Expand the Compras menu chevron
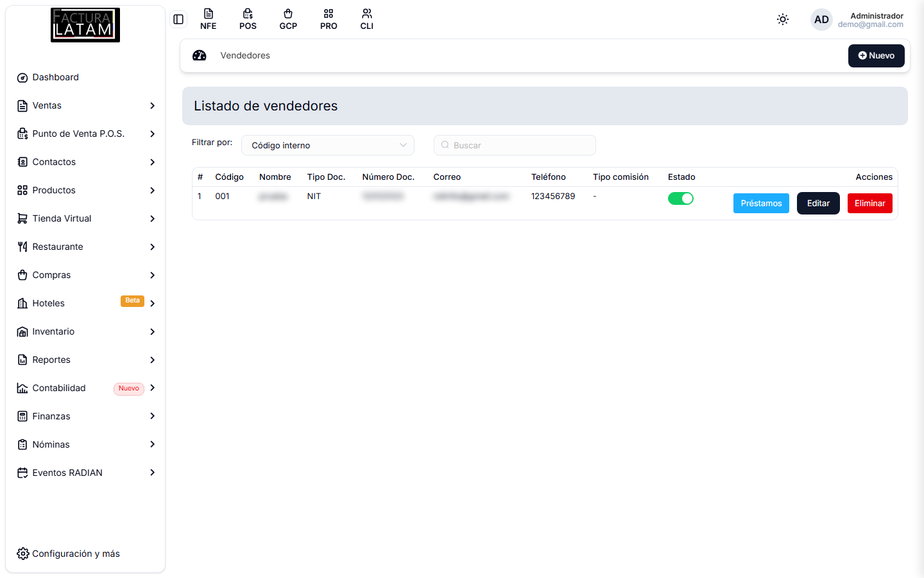 (153, 275)
